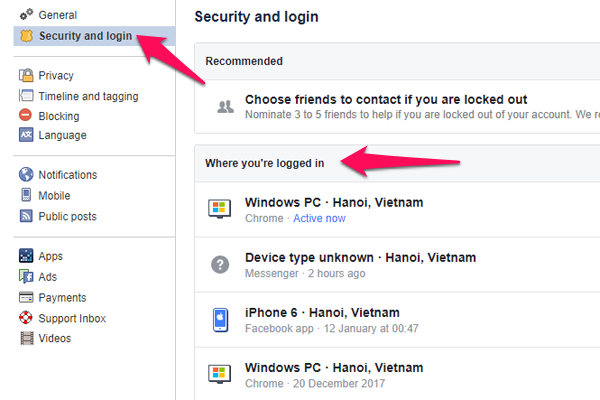Open Payments settings
Screen dimensions: 600x400
(x=62, y=297)
